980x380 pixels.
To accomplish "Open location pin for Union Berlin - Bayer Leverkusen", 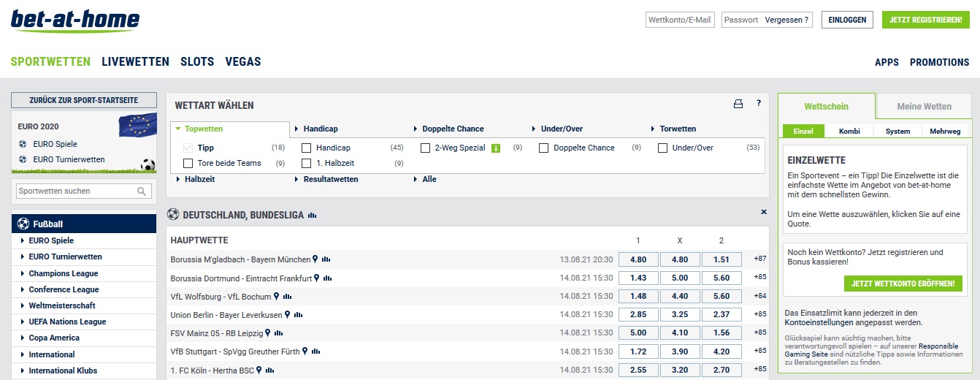I will click(x=287, y=315).
